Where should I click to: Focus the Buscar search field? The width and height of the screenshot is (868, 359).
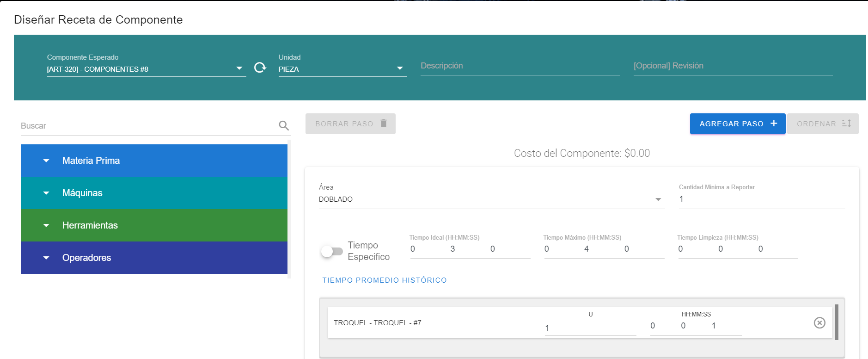(x=148, y=126)
